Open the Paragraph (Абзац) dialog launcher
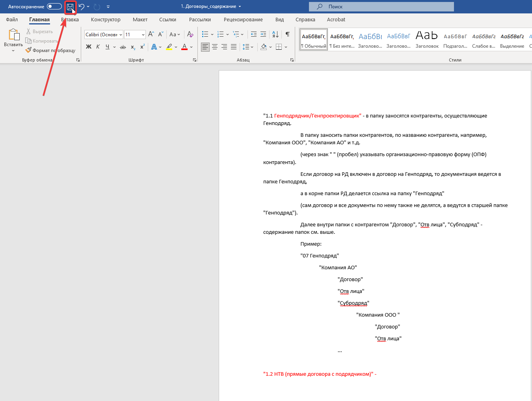The image size is (532, 401). coord(292,60)
